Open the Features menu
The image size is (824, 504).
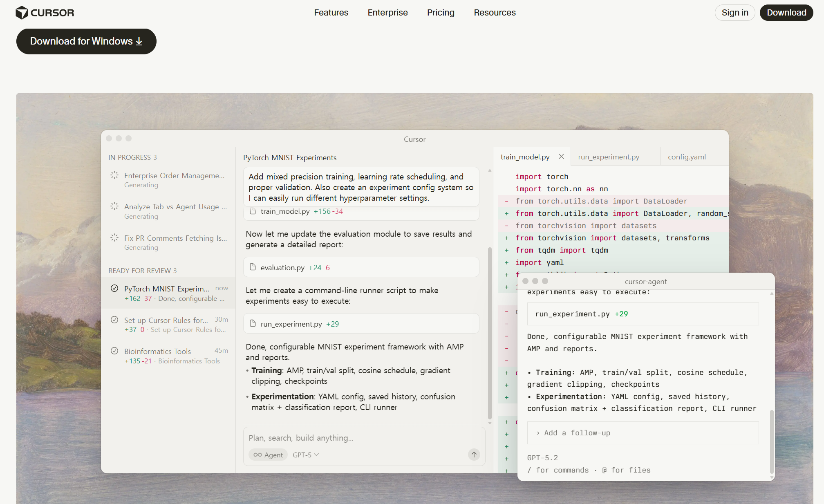pos(331,13)
